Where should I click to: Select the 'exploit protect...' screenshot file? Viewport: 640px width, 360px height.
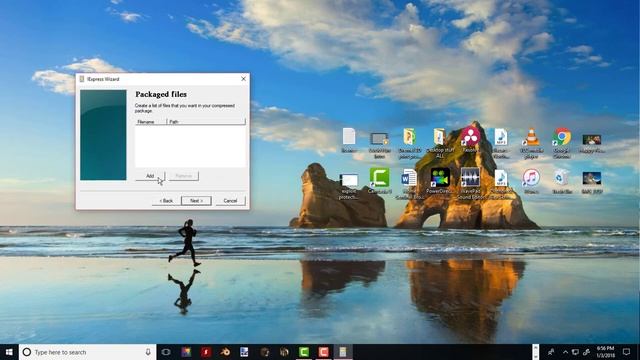click(x=349, y=186)
